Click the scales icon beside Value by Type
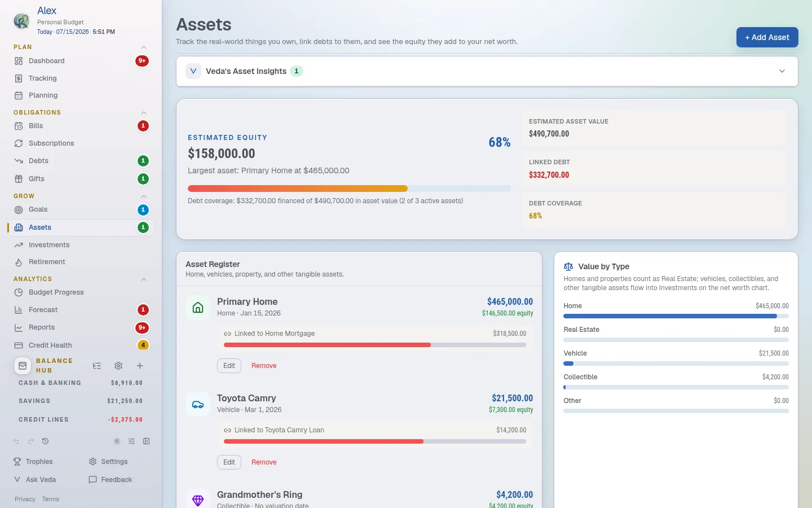The image size is (812, 508). pyautogui.click(x=568, y=266)
